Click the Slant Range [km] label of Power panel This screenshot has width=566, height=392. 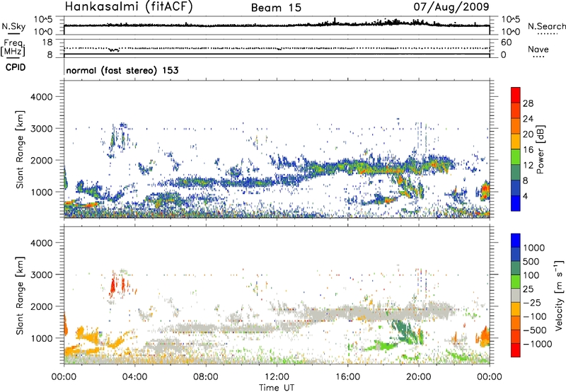click(20, 149)
